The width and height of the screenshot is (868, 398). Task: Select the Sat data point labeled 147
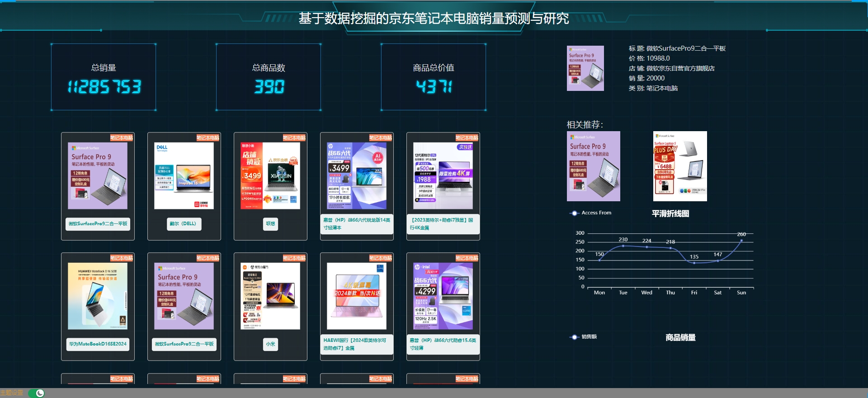(x=718, y=261)
